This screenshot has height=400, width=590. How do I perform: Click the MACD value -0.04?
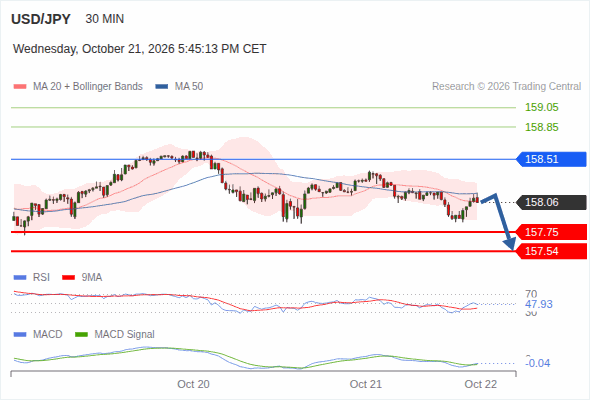538,363
